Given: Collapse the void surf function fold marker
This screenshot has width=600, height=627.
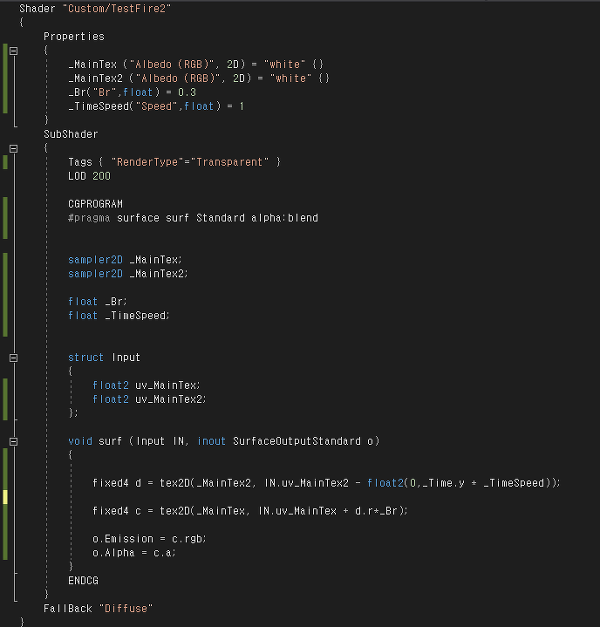Looking at the screenshot, I should pyautogui.click(x=13, y=441).
